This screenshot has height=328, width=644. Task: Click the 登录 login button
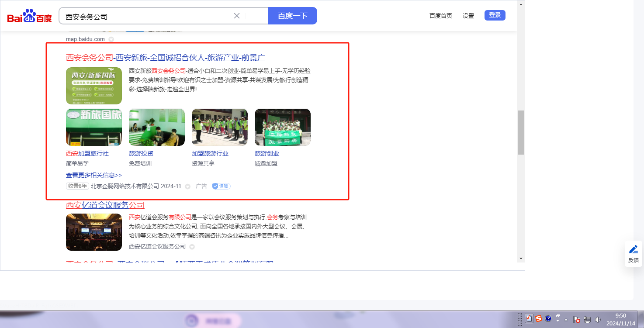click(x=495, y=15)
